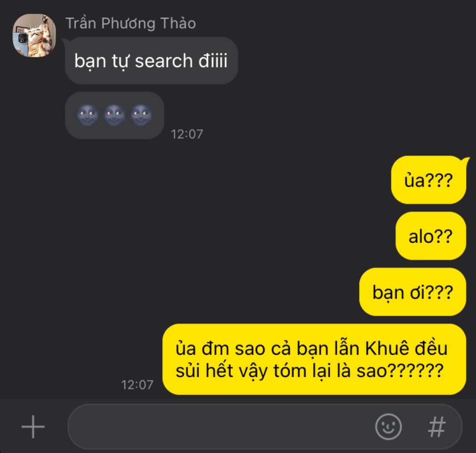Select the 'bạn tự search điiii' message bubble
The image size is (476, 453).
click(x=151, y=61)
